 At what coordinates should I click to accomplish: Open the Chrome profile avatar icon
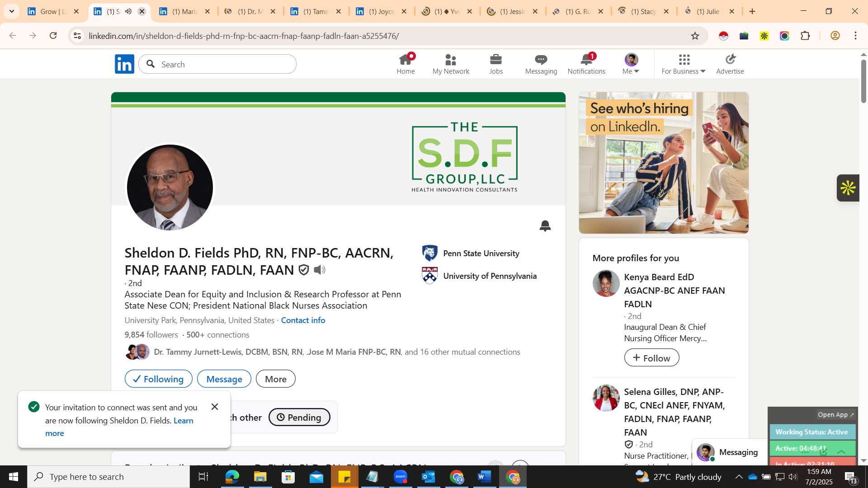tap(835, 36)
